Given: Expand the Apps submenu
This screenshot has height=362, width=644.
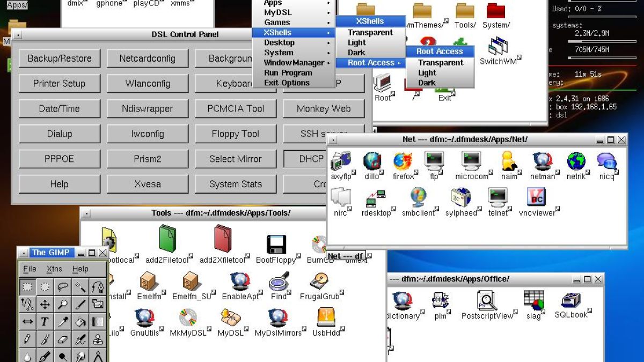Looking at the screenshot, I should coord(294,3).
